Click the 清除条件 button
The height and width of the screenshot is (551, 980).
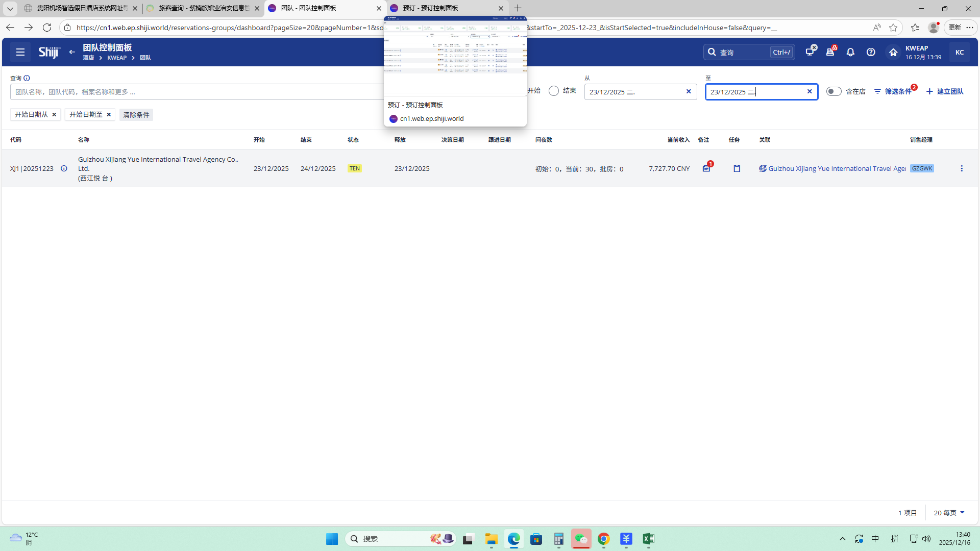[136, 115]
